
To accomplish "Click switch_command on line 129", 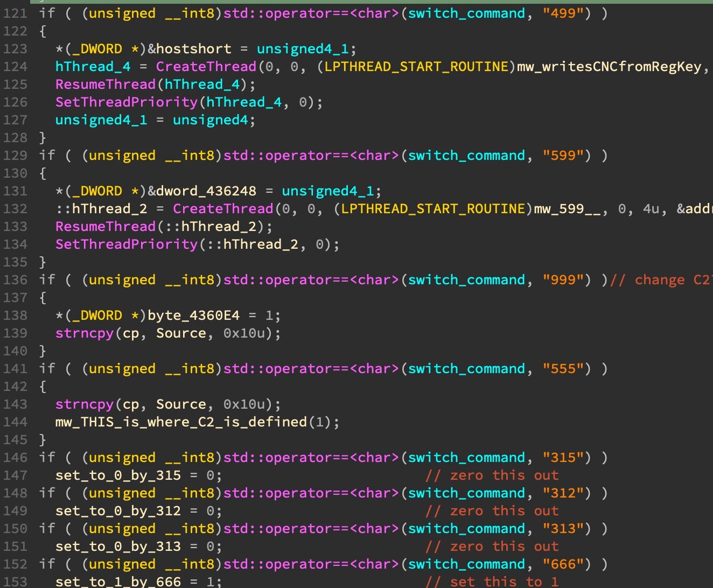I will coord(466,156).
